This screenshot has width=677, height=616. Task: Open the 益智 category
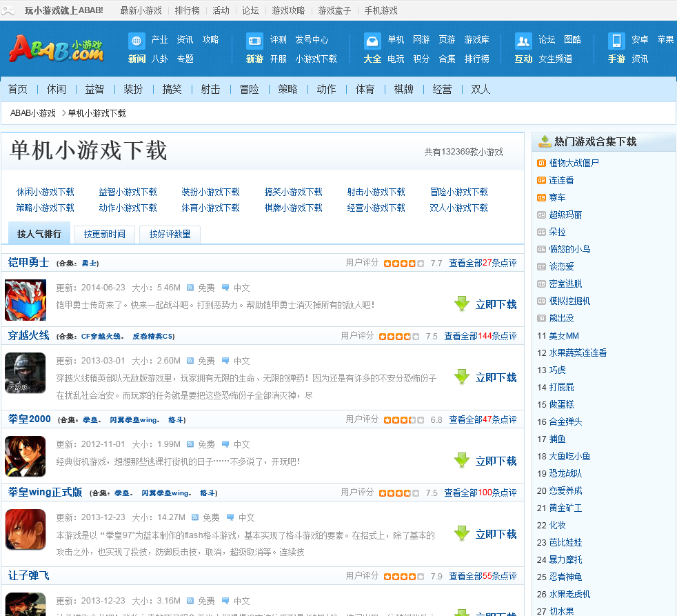pos(94,90)
